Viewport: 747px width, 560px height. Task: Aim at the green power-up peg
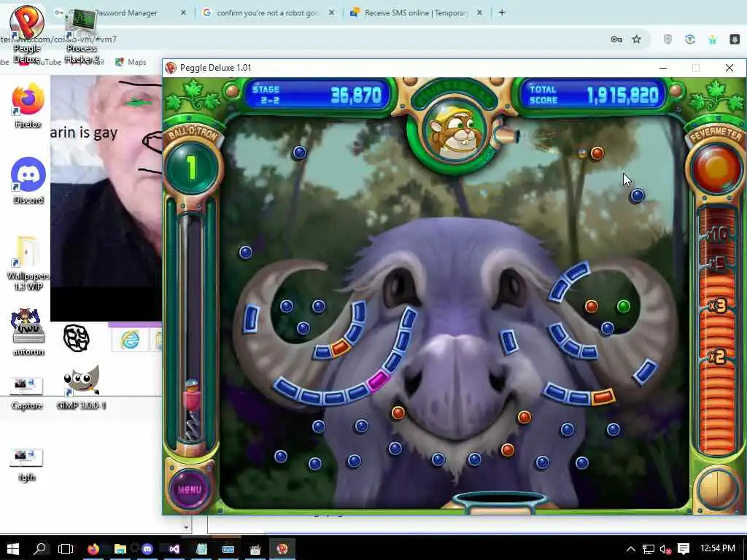coord(623,306)
